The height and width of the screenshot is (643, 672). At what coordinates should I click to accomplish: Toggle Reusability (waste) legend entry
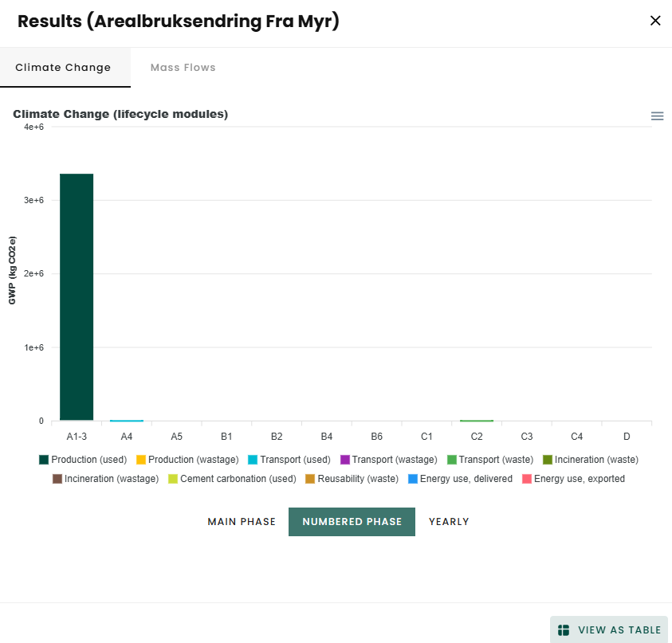point(352,479)
